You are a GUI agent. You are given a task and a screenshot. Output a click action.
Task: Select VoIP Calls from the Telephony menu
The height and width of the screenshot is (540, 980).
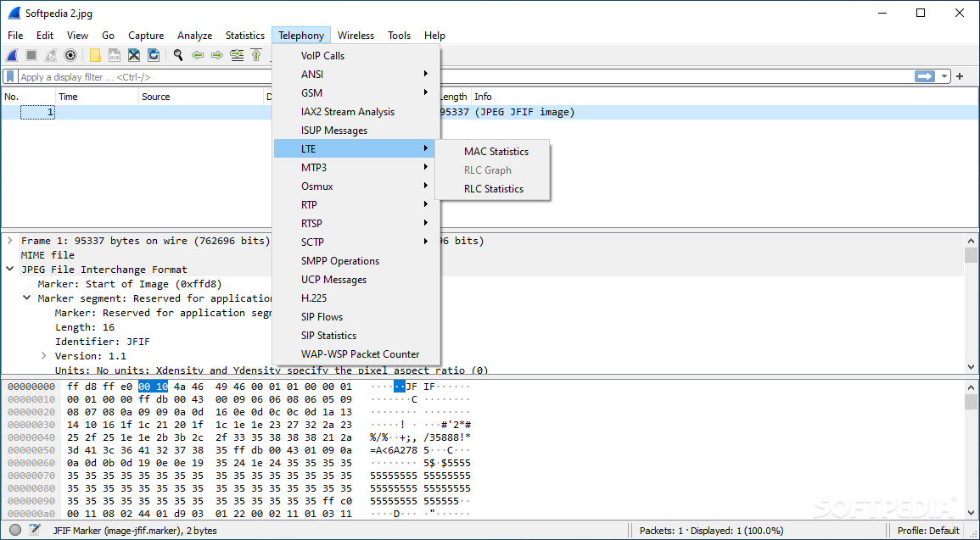click(x=356, y=56)
